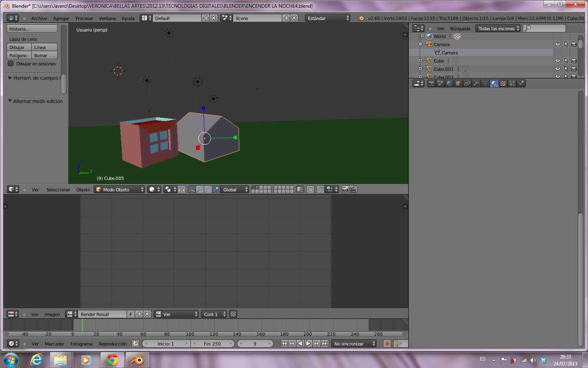The image size is (588, 368).
Task: Enable the Dibujar en sesiones checkbox
Action: [11, 64]
